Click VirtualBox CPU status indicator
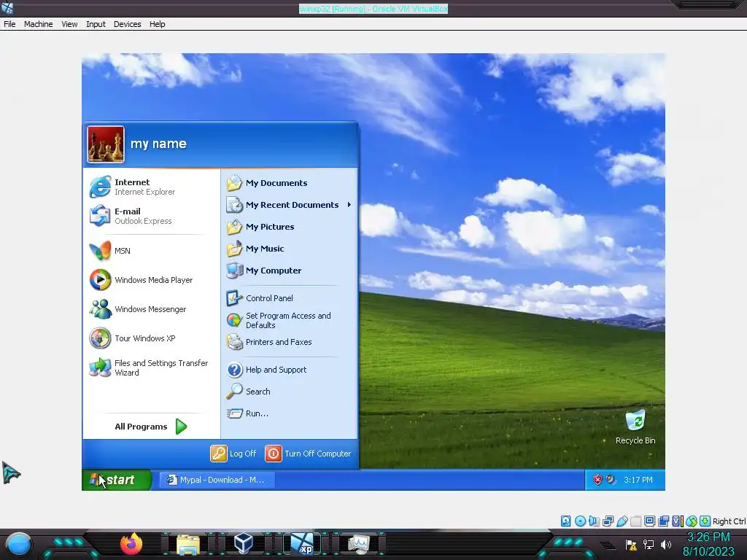The width and height of the screenshot is (747, 560). coord(678,521)
